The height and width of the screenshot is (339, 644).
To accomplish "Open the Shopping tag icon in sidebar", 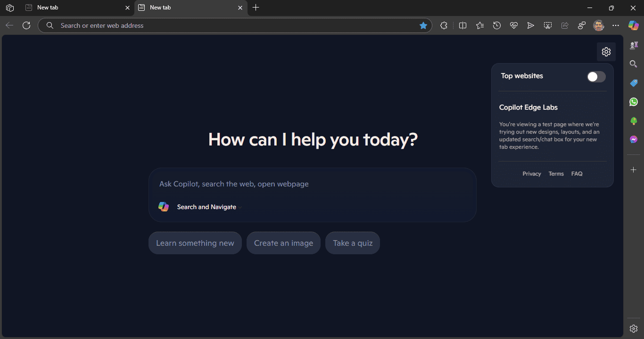I will click(634, 83).
